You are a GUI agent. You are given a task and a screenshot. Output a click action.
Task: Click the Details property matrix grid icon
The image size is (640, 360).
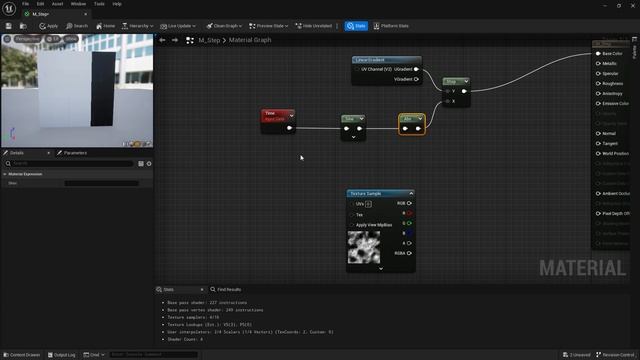(x=141, y=163)
